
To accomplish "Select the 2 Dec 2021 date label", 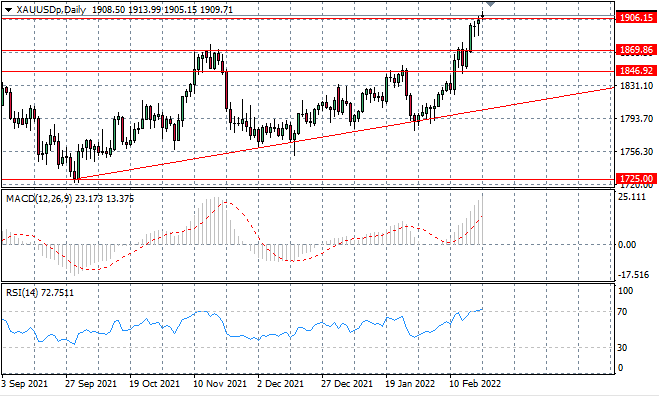I will pos(280,384).
